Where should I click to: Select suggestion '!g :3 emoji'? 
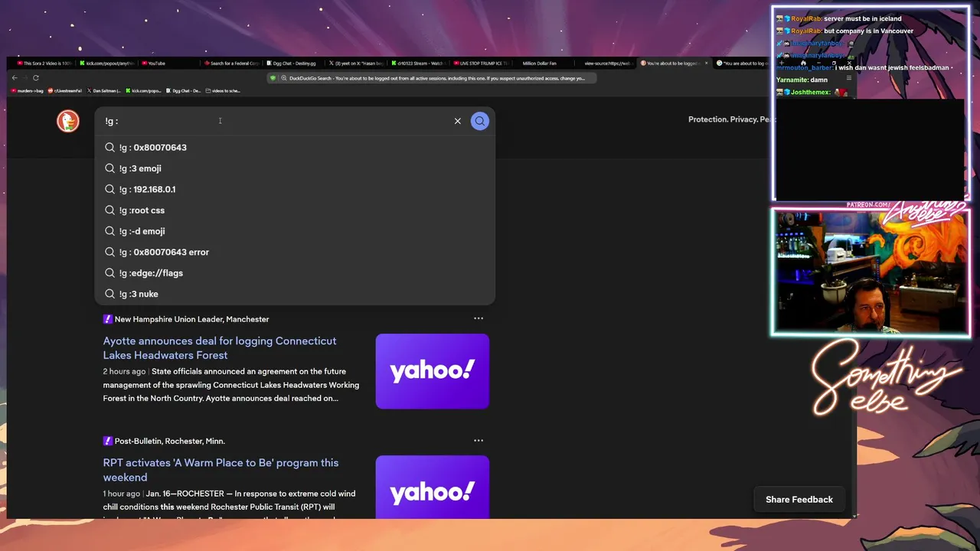(295, 168)
